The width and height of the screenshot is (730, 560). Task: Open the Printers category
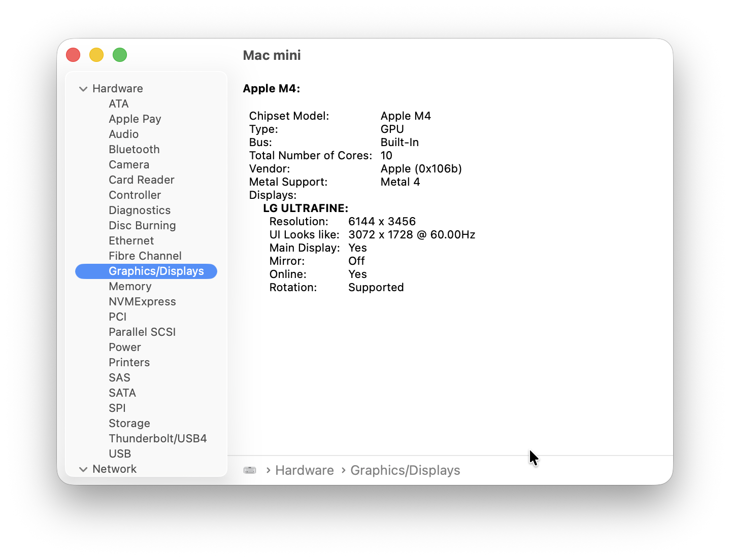tap(129, 362)
